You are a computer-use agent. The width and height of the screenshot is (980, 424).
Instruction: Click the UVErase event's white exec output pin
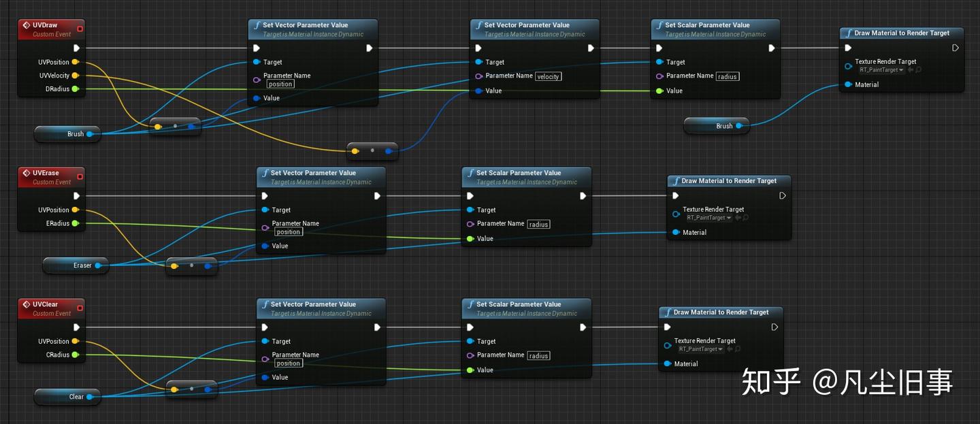point(76,196)
